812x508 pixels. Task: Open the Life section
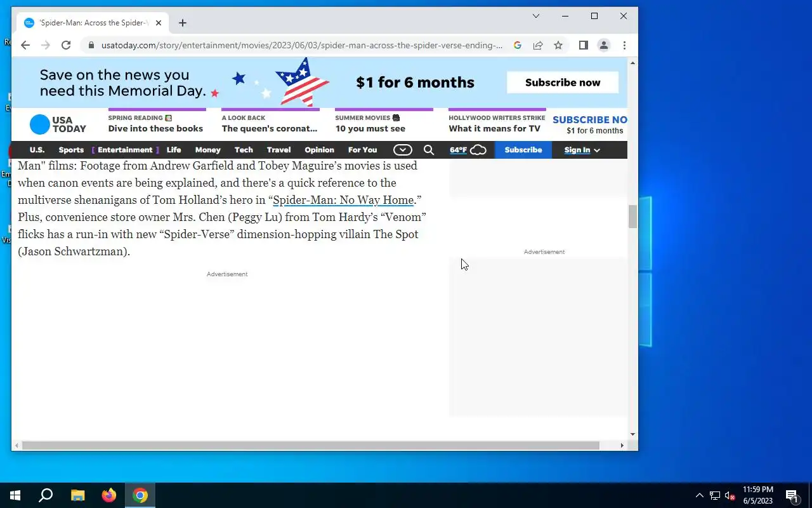coord(174,150)
